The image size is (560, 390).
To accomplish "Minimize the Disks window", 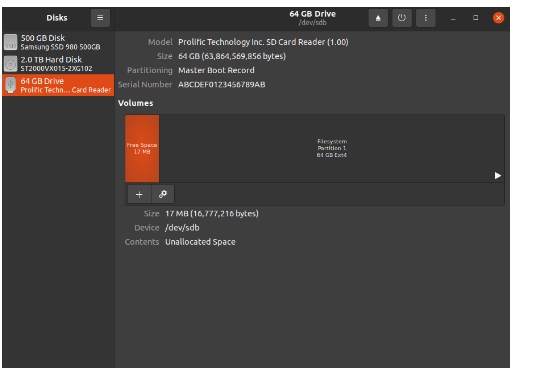I will coord(453,18).
